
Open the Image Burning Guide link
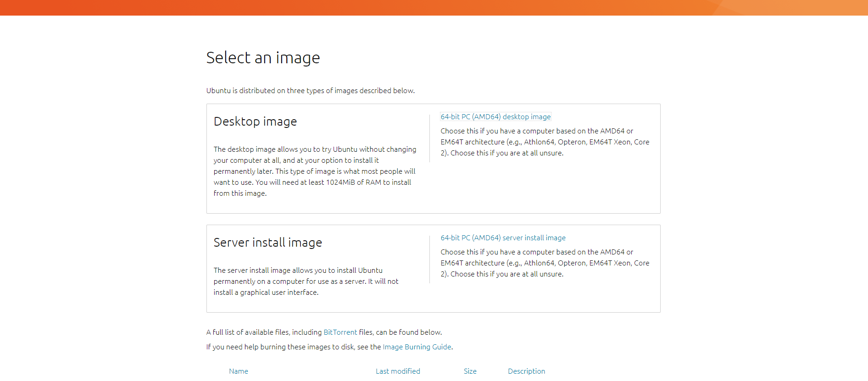click(417, 347)
